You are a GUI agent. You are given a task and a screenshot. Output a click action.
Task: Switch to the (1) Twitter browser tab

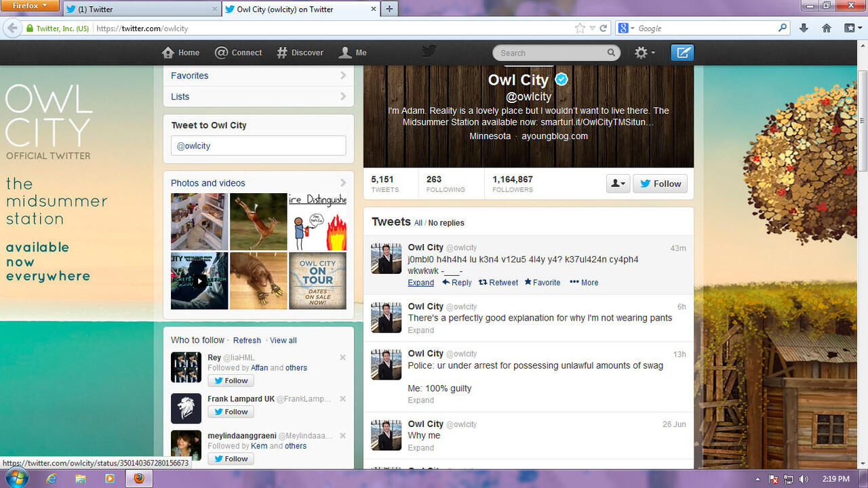141,9
